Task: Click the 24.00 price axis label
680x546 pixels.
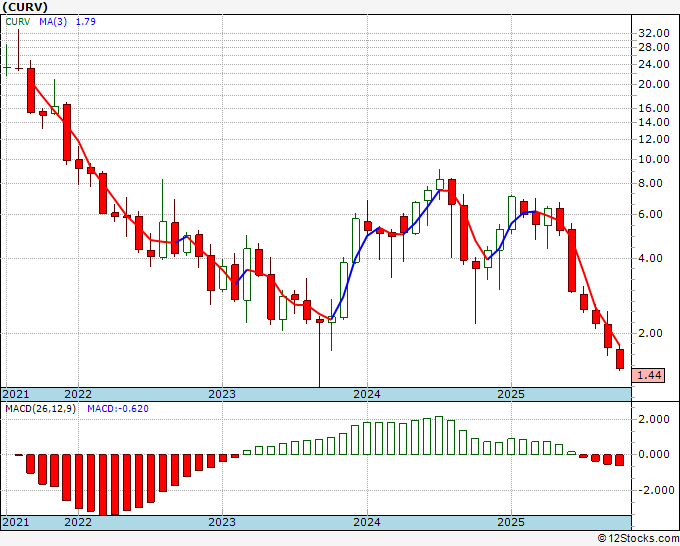Action: [x=654, y=64]
